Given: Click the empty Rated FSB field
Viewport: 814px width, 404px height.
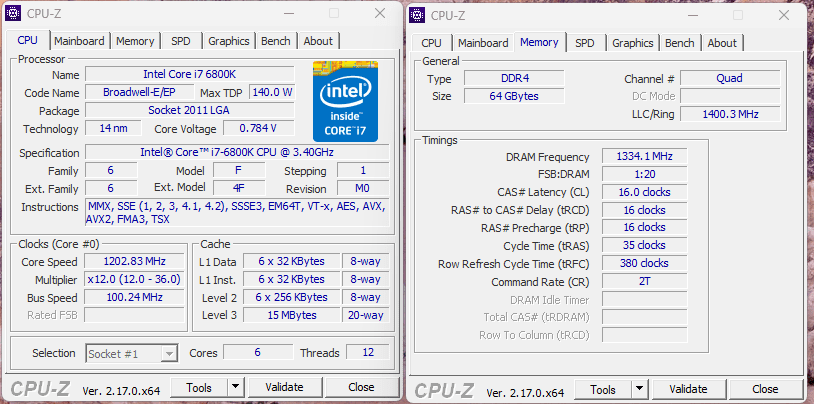Looking at the screenshot, I should pos(134,315).
